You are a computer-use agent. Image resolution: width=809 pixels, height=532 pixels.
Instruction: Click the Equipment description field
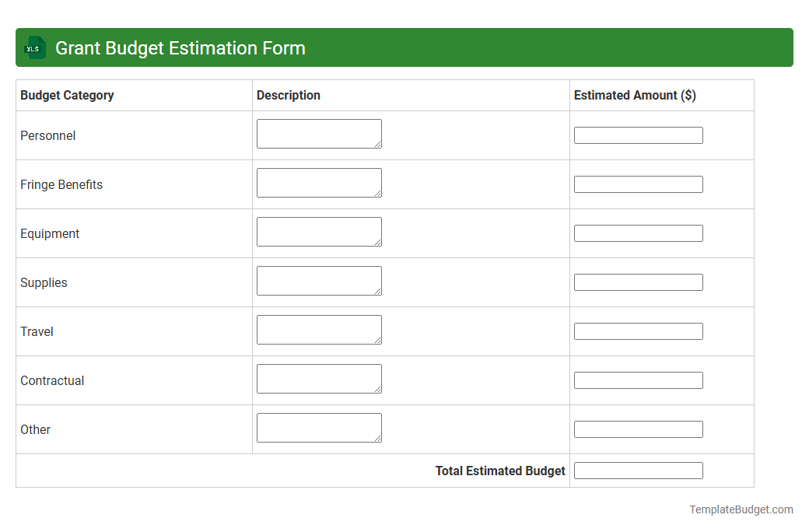pyautogui.click(x=319, y=231)
